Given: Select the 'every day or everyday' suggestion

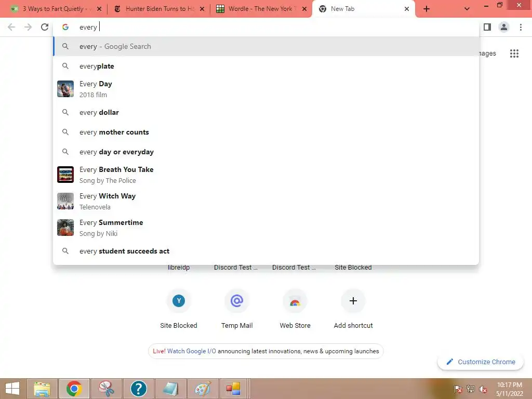Looking at the screenshot, I should pyautogui.click(x=266, y=152).
